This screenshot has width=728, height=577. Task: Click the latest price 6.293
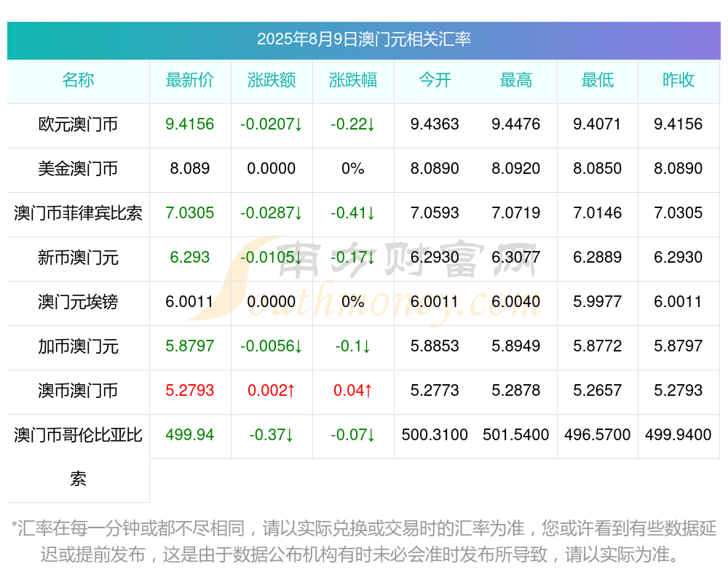point(190,257)
